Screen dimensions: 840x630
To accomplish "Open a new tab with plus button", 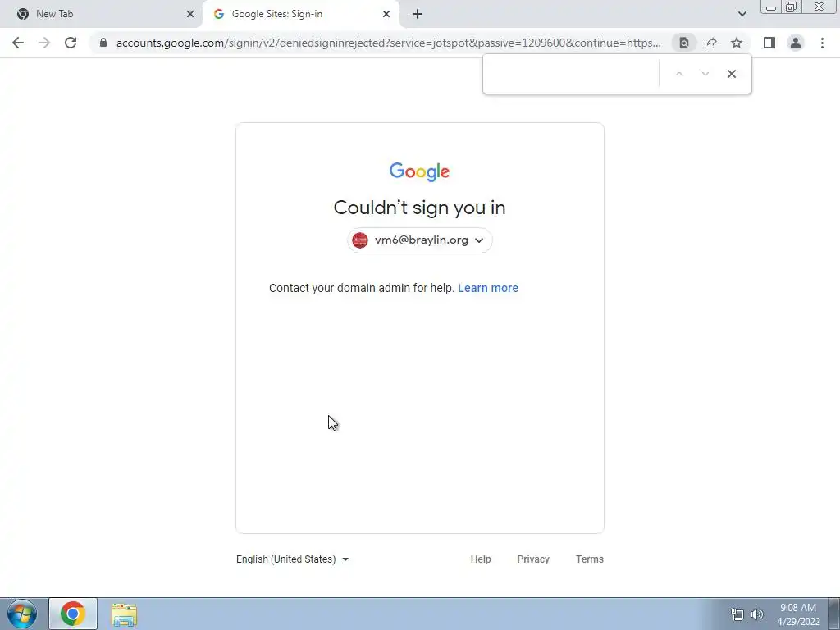I will point(418,14).
